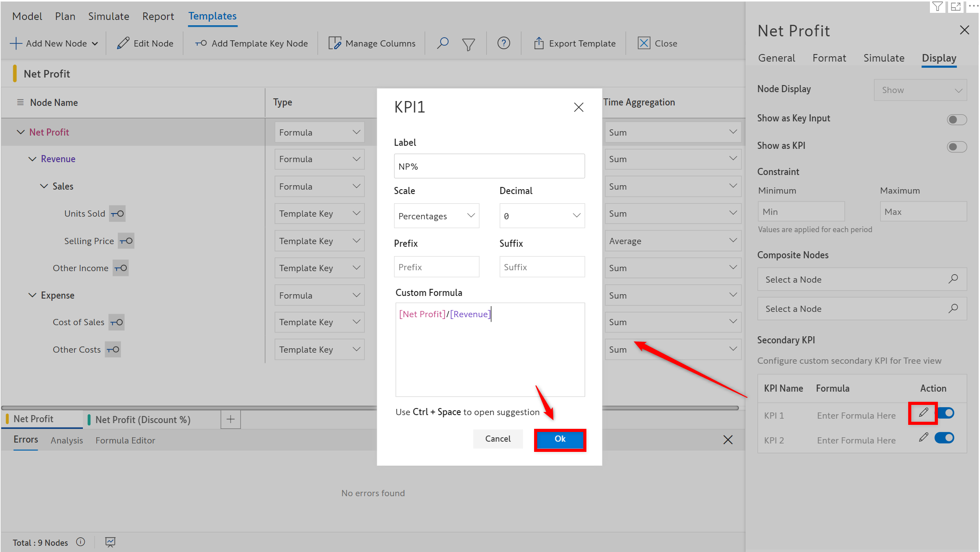Click the Export Template upload icon
Screen dimensions: 980x552
539,43
